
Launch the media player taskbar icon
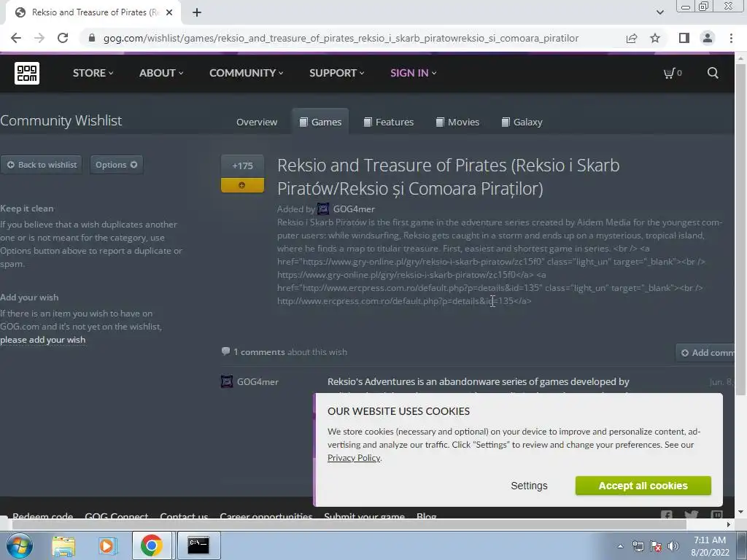[x=107, y=545]
